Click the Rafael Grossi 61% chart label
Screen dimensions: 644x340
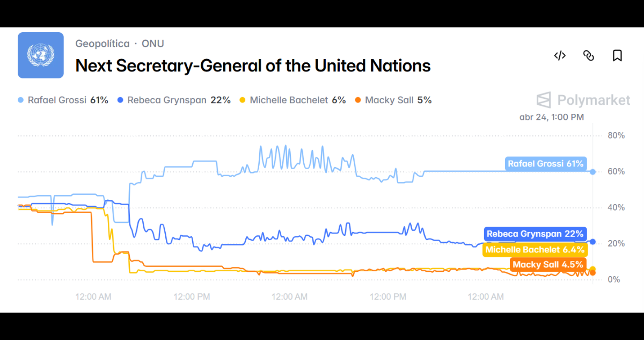click(546, 164)
